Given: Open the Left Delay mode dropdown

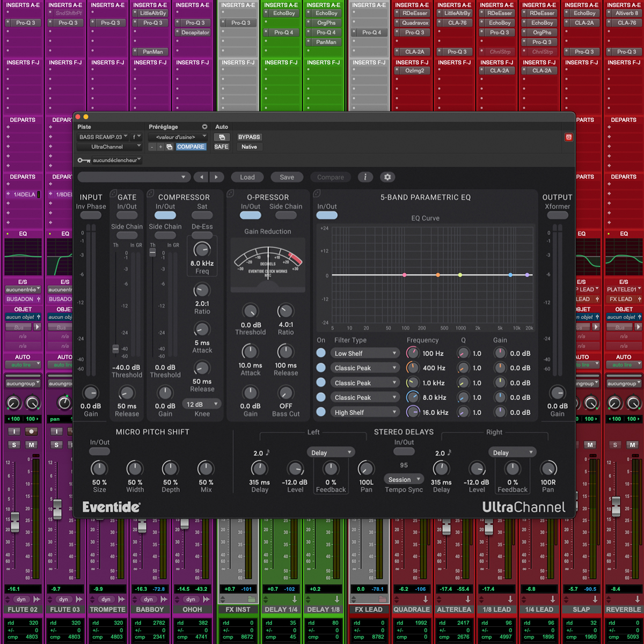Looking at the screenshot, I should pos(331,452).
